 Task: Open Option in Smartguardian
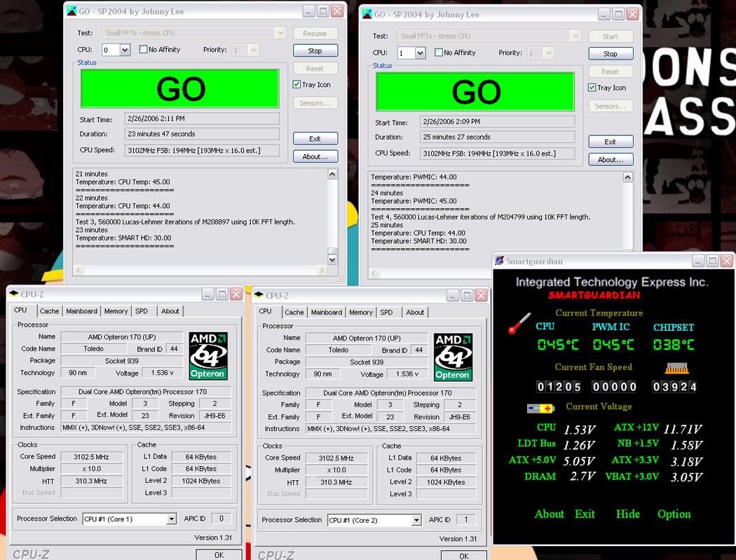pos(674,514)
